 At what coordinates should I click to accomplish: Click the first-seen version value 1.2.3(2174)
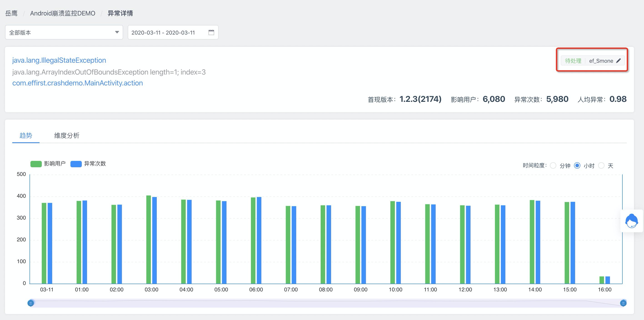[x=420, y=99]
